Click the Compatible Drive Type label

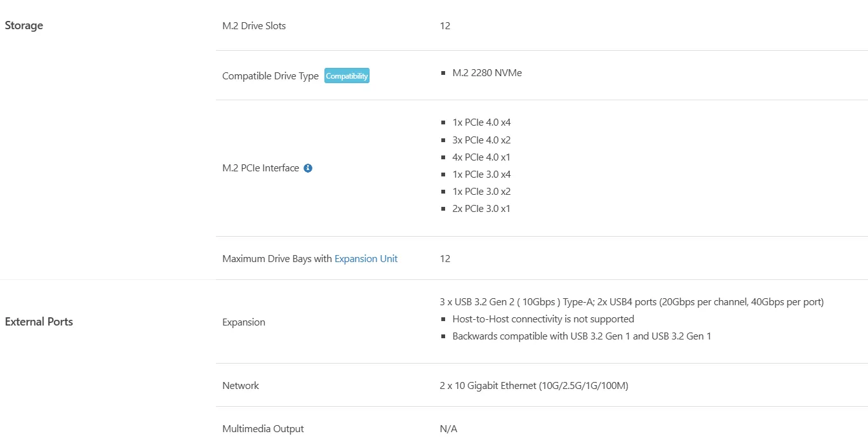coord(270,76)
